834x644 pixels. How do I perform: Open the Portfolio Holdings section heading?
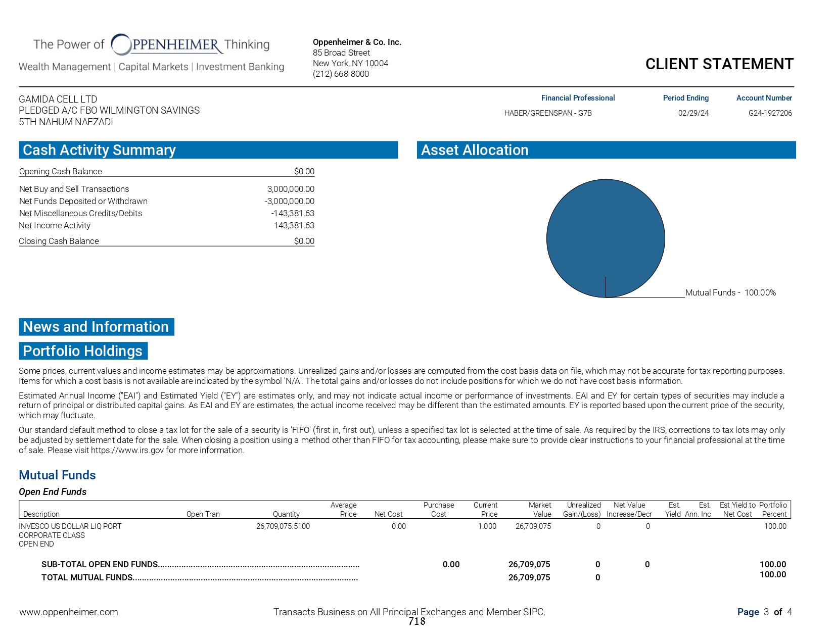click(83, 351)
